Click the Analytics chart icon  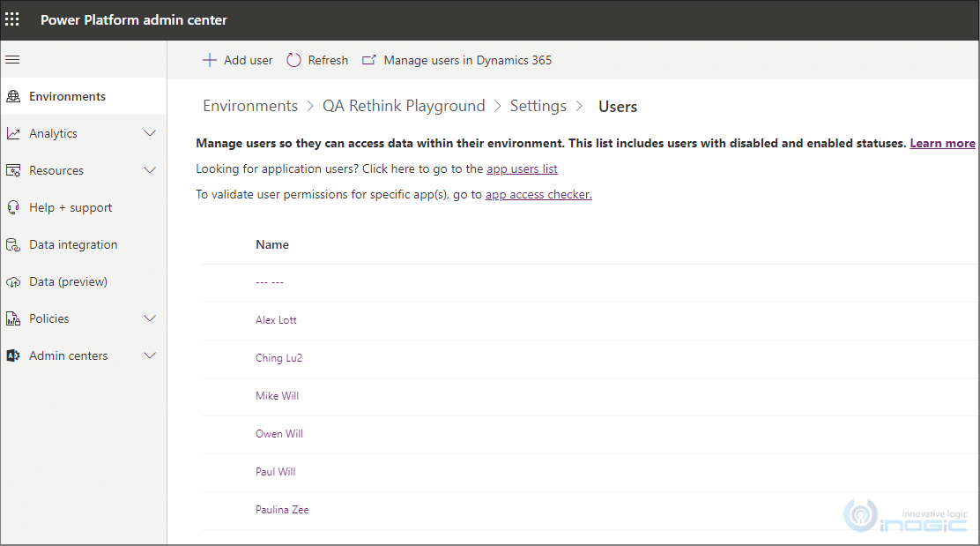point(13,133)
